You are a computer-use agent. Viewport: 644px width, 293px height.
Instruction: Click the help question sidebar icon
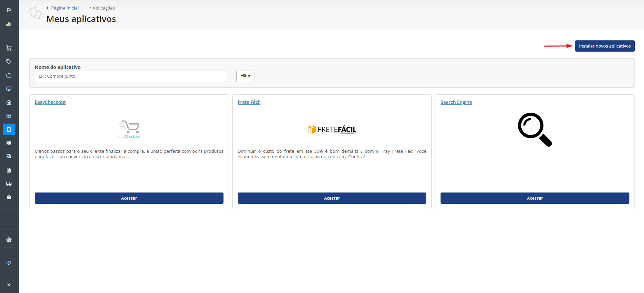tap(9, 263)
